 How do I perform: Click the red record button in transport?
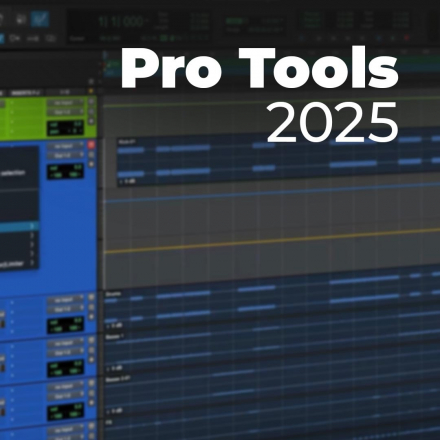pyautogui.click(x=406, y=38)
